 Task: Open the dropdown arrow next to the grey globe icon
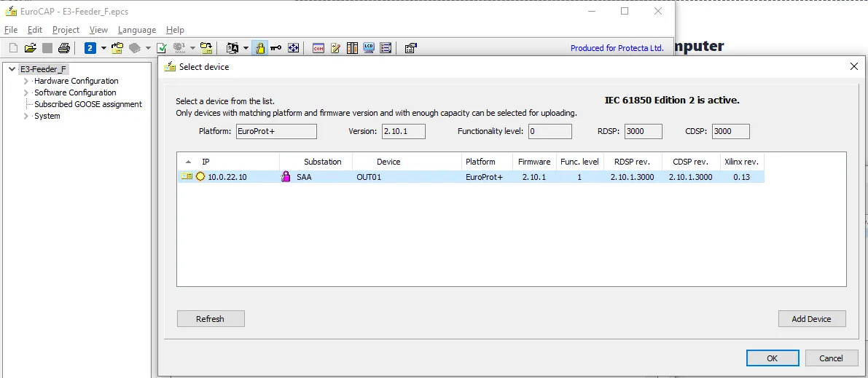(x=192, y=48)
